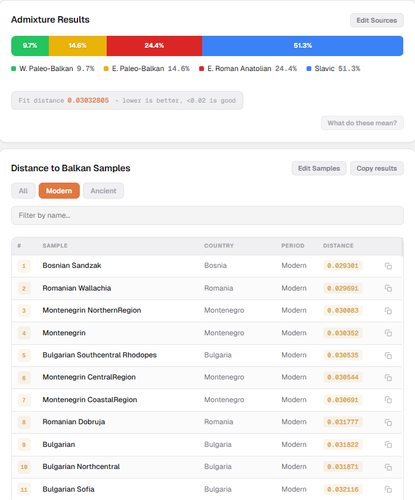The image size is (415, 500).
Task: Copy the Bulgarian Northcentral row result
Action: point(388,467)
